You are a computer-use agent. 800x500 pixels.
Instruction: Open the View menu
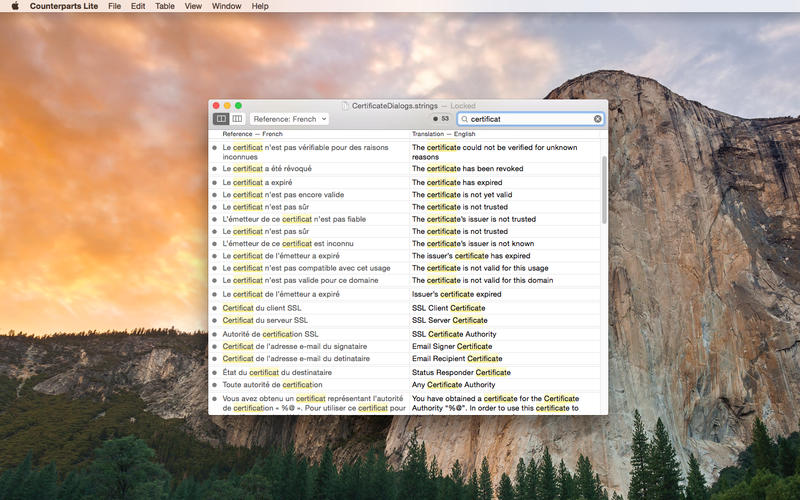coord(193,6)
